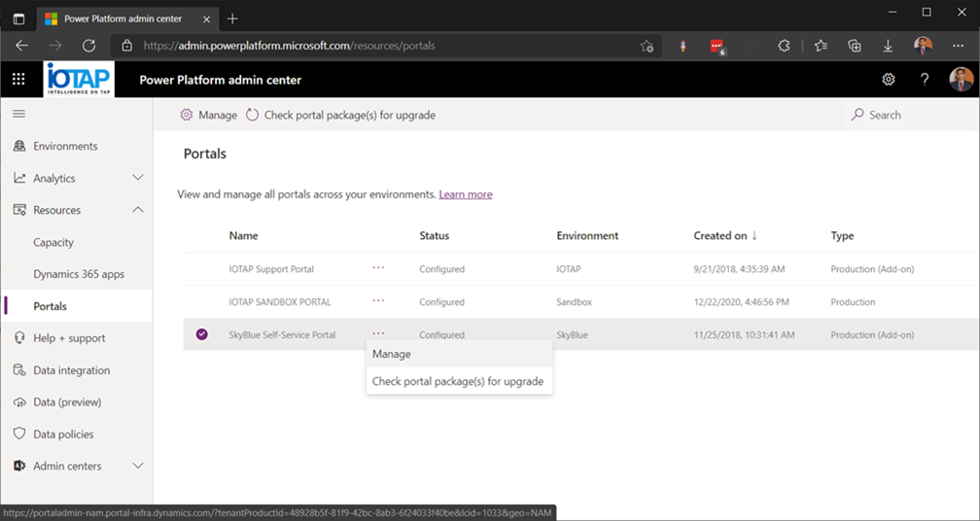Open the settings gear in header
This screenshot has height=521, width=980.
pyautogui.click(x=889, y=80)
